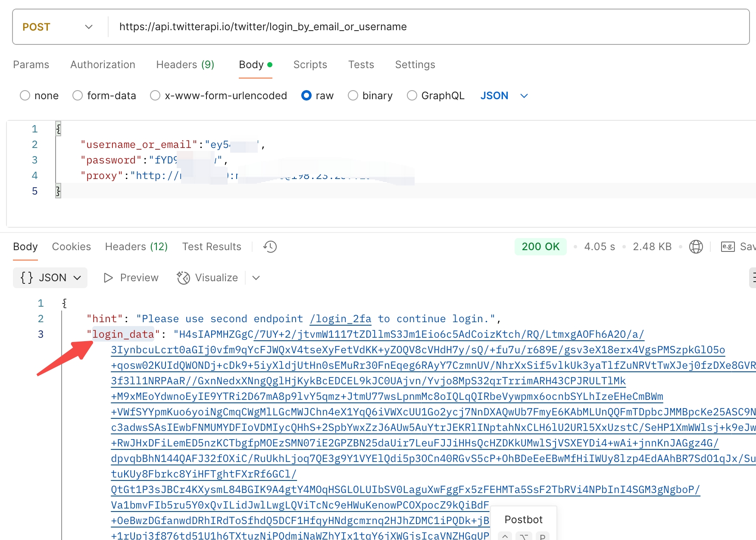This screenshot has height=540, width=756.
Task: Expand the chevron next to Visualize
Action: click(256, 278)
